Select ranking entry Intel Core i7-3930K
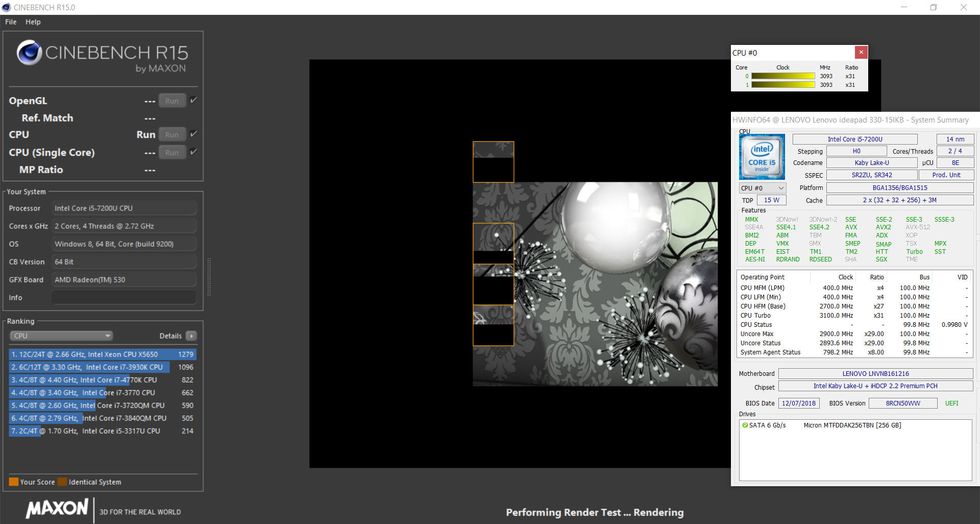Viewport: 980px width, 524px height. click(103, 367)
